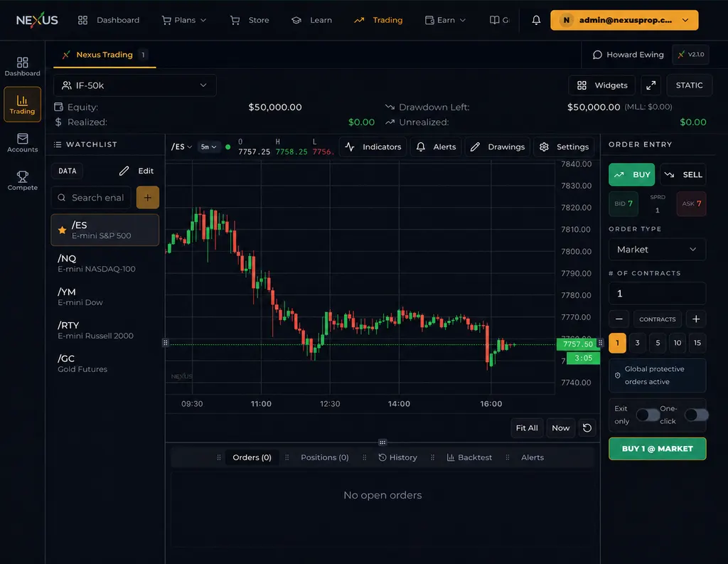Choose quantity preset 1
728x564 pixels.
click(618, 343)
